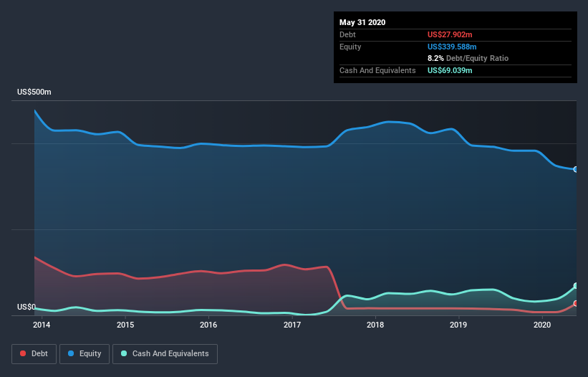The image size is (588, 377).
Task: Click the Debt value US$27.902m in tooltip
Action: (450, 34)
